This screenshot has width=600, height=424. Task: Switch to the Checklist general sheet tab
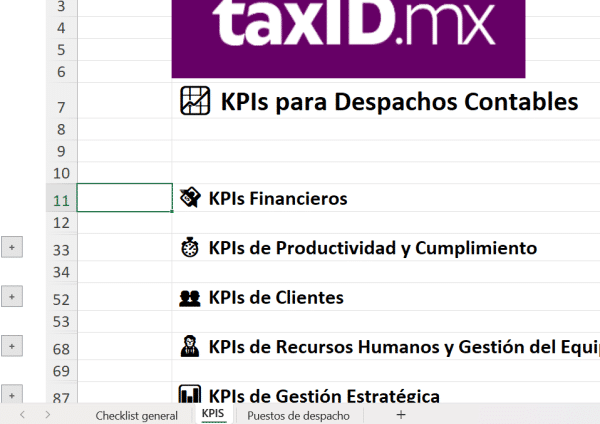tap(136, 415)
